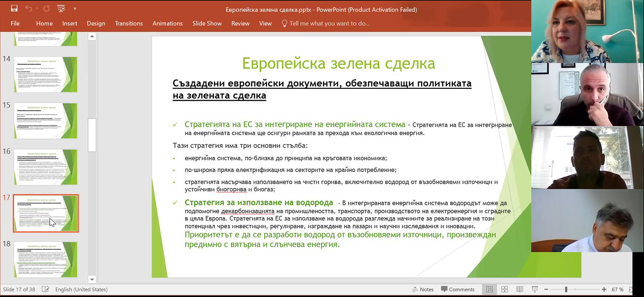Open the Undo history dropdown arrow

[x=37, y=9]
